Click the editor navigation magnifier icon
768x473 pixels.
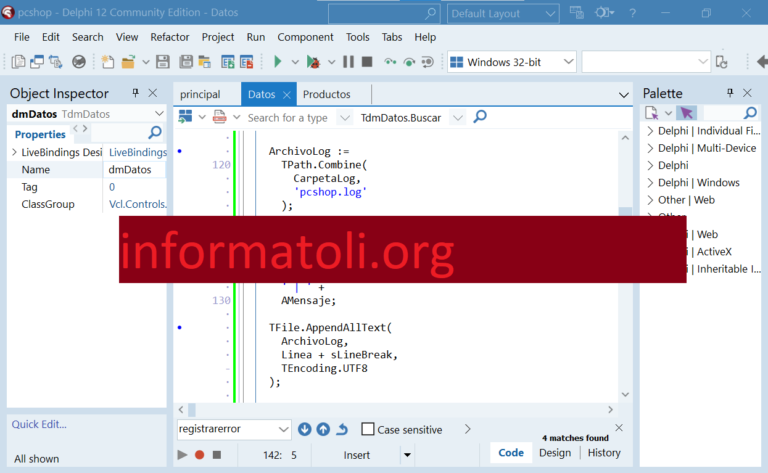pos(480,117)
